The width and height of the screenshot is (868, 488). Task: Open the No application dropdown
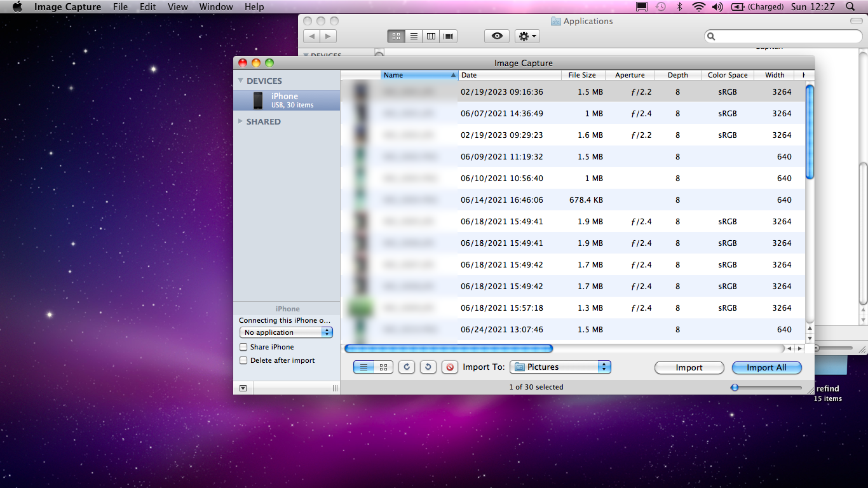286,332
